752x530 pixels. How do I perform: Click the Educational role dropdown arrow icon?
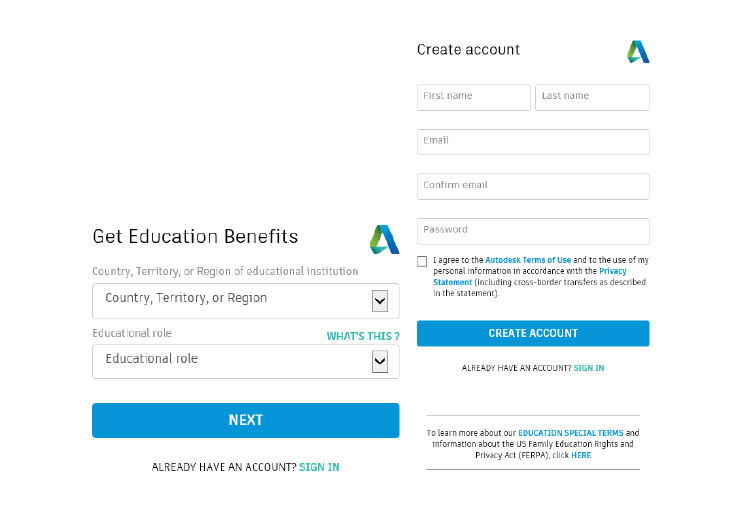point(380,362)
